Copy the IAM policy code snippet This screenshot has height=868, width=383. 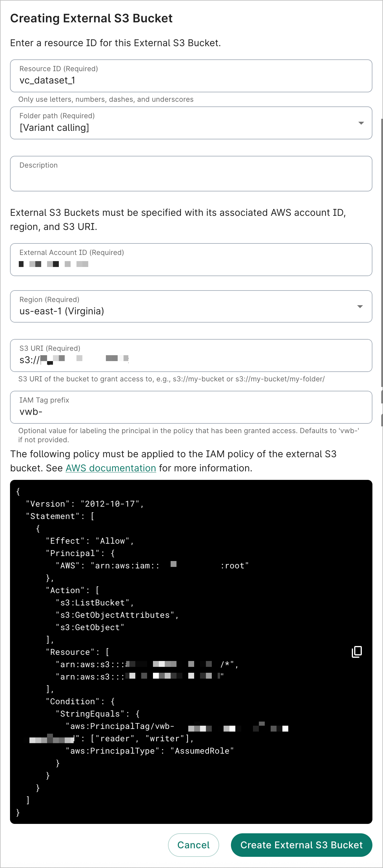[357, 652]
